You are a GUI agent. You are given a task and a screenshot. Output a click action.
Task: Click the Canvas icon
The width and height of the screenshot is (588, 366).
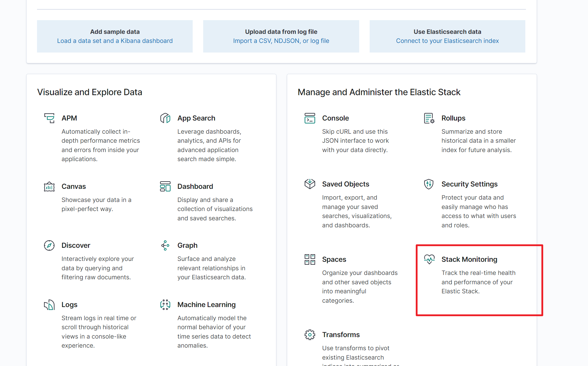49,186
